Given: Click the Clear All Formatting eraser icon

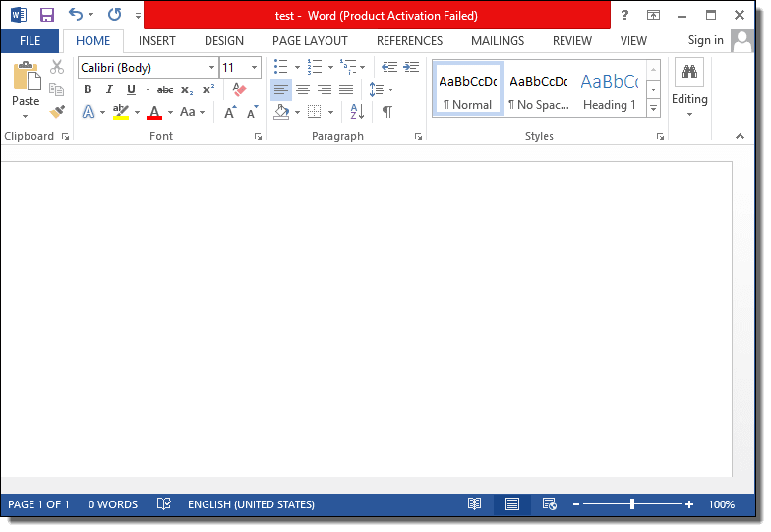Looking at the screenshot, I should pyautogui.click(x=240, y=89).
